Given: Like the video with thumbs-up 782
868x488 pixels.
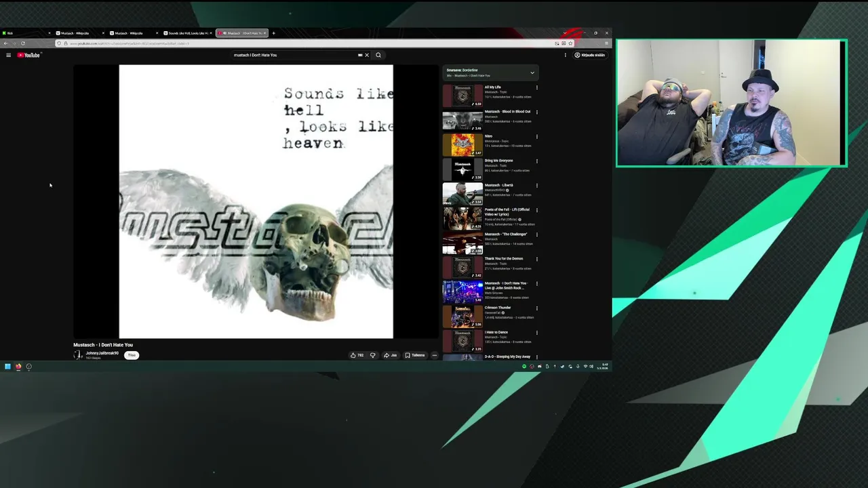Looking at the screenshot, I should coord(357,355).
